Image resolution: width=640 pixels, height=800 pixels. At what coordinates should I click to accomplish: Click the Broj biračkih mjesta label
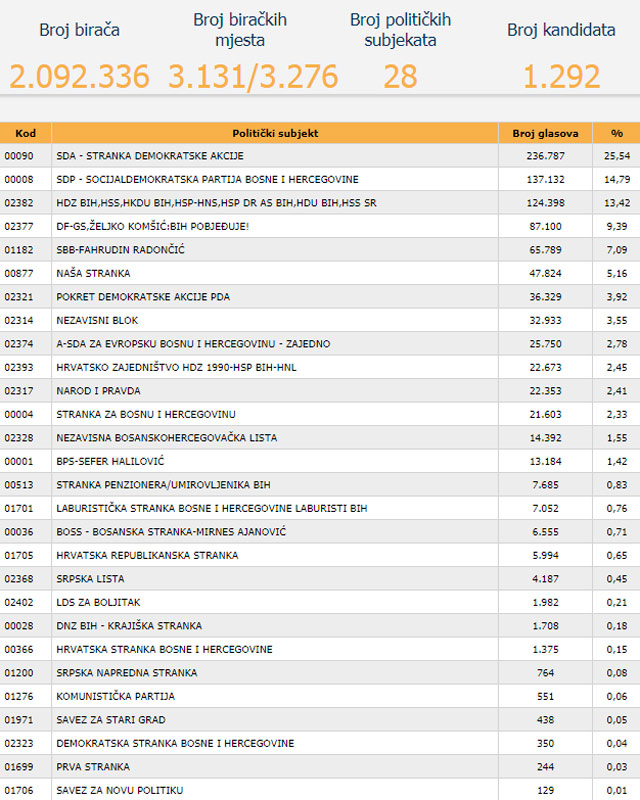point(240,30)
